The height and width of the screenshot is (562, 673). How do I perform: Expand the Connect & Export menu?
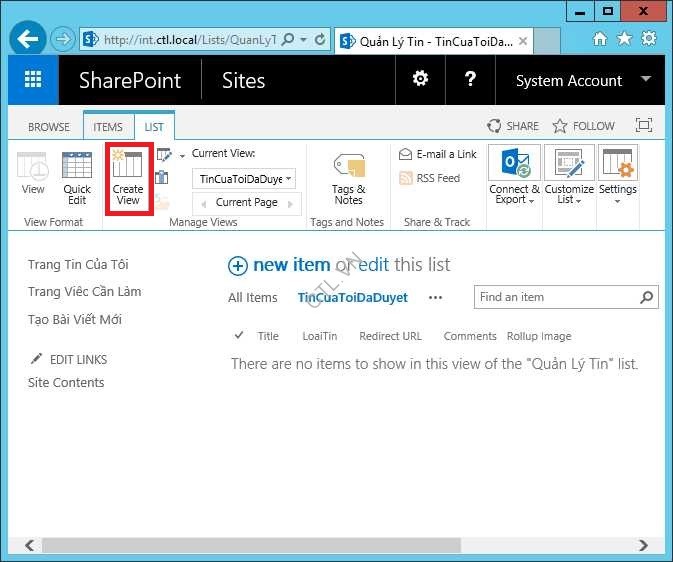tap(514, 178)
